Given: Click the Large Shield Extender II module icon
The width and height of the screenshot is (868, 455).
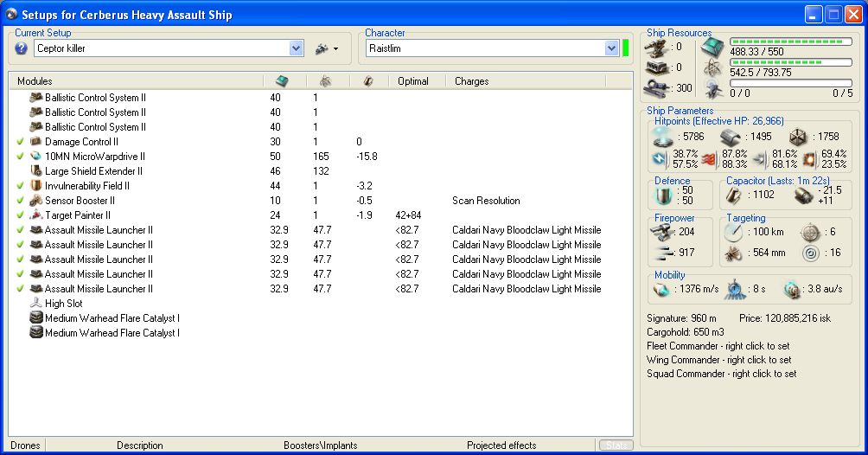Looking at the screenshot, I should (36, 171).
